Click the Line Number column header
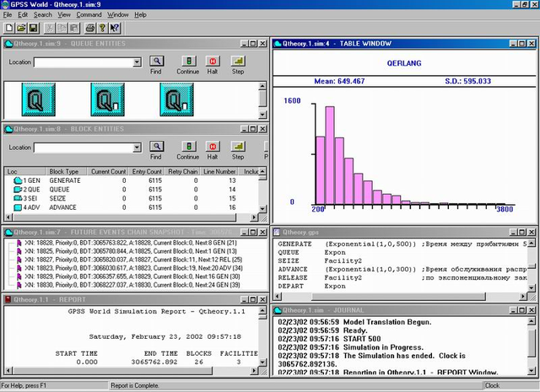The width and height of the screenshot is (540, 392). click(x=219, y=171)
